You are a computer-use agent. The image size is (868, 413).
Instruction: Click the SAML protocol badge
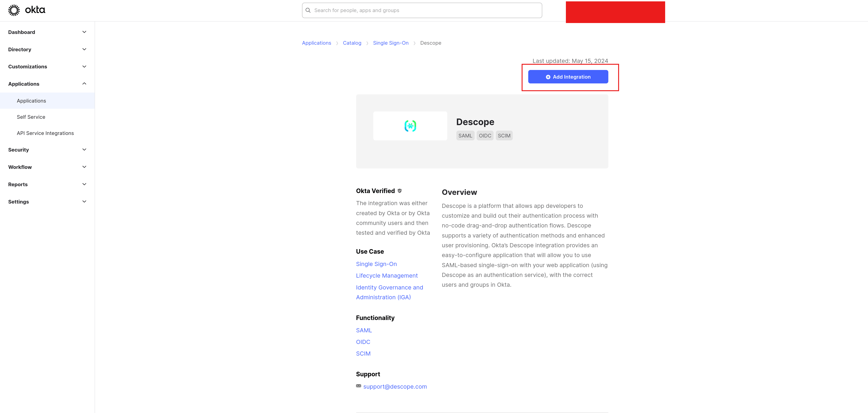(465, 136)
